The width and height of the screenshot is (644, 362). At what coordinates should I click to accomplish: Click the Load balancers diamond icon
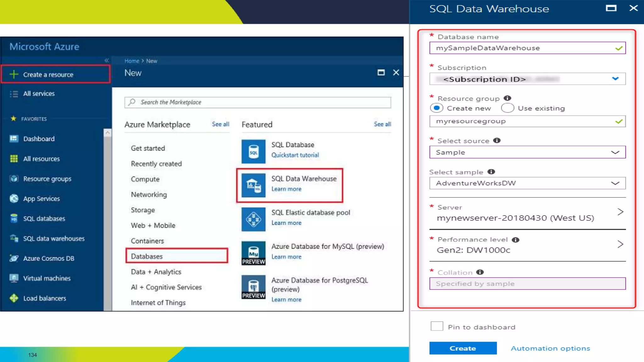[x=14, y=298]
